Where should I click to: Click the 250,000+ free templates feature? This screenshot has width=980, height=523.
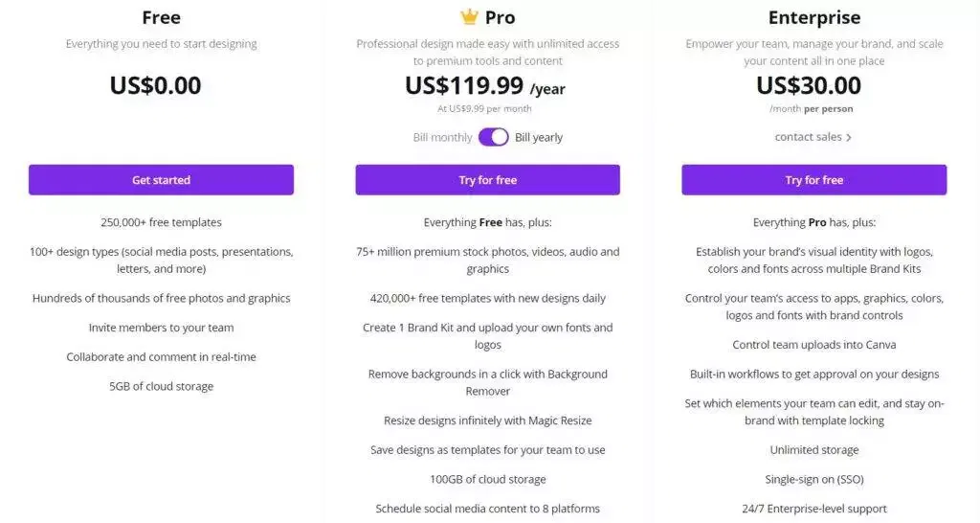coord(161,222)
